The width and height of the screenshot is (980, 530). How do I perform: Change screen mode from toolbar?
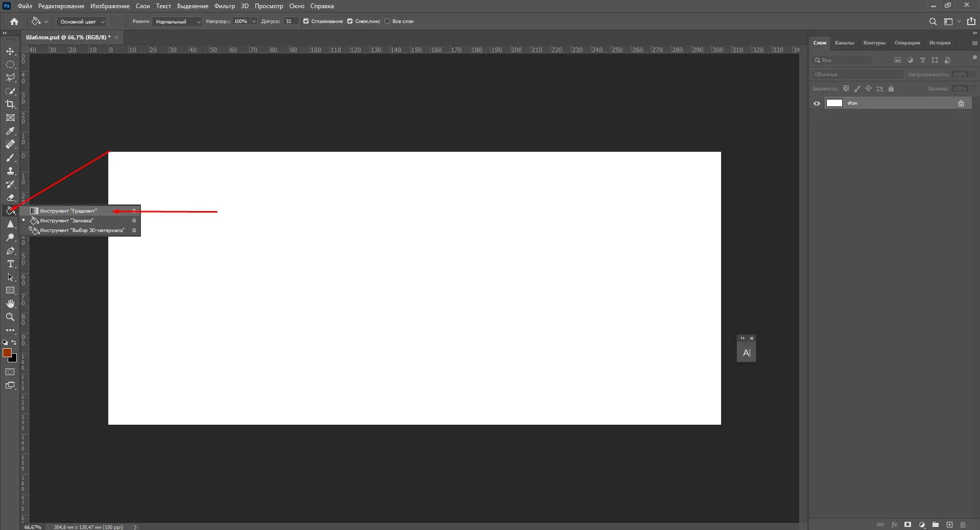point(10,385)
